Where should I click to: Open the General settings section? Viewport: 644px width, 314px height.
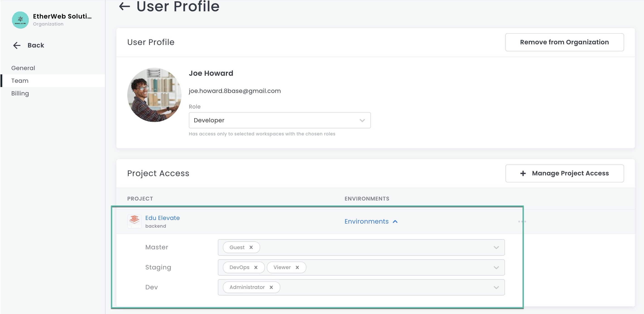click(23, 68)
